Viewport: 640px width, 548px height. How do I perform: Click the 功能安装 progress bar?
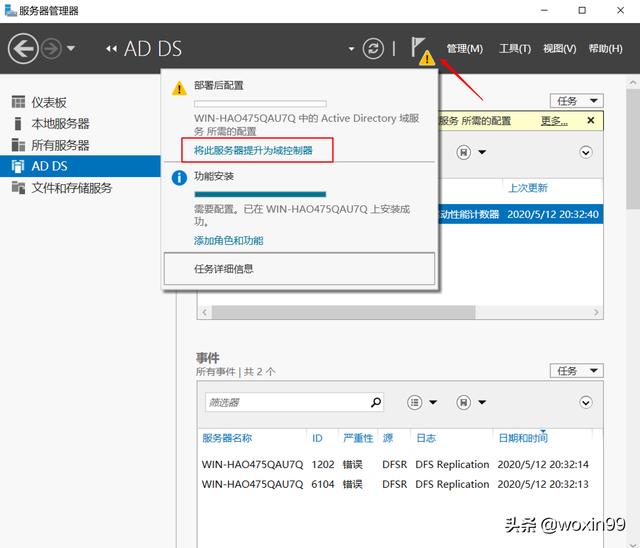point(260,194)
